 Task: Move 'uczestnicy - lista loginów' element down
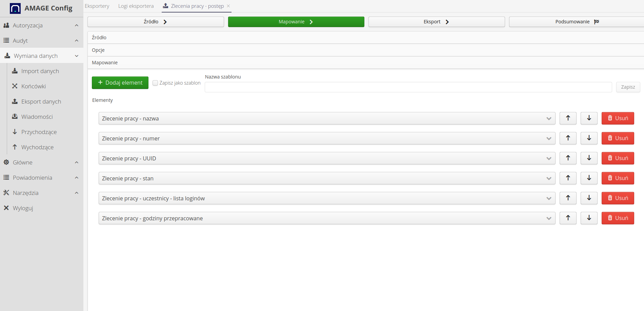(589, 198)
